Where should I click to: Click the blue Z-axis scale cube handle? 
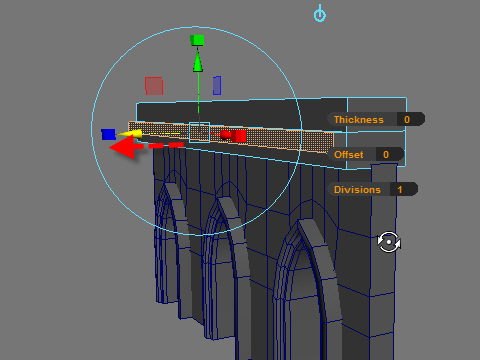(x=109, y=134)
